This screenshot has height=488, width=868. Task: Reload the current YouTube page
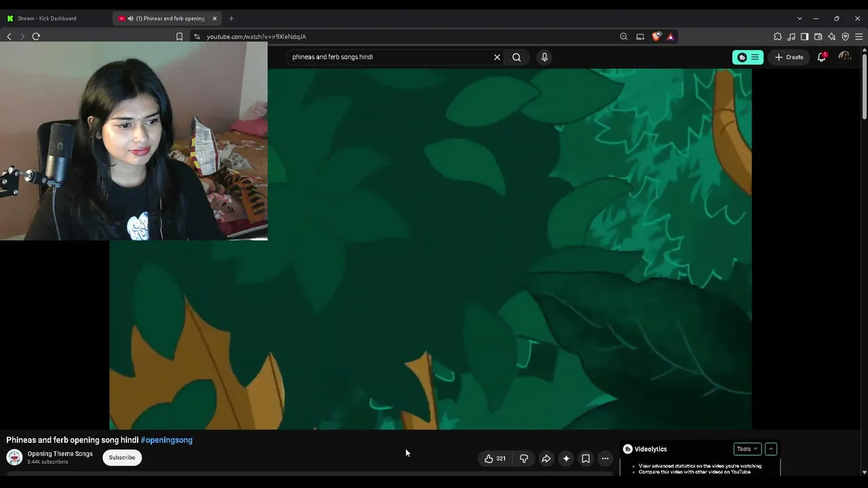click(36, 37)
